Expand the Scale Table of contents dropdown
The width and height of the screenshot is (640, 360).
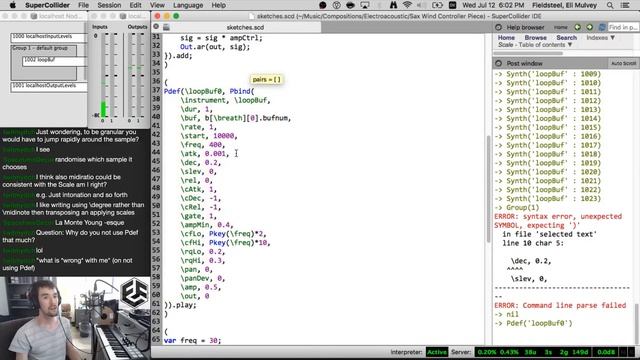click(x=535, y=45)
